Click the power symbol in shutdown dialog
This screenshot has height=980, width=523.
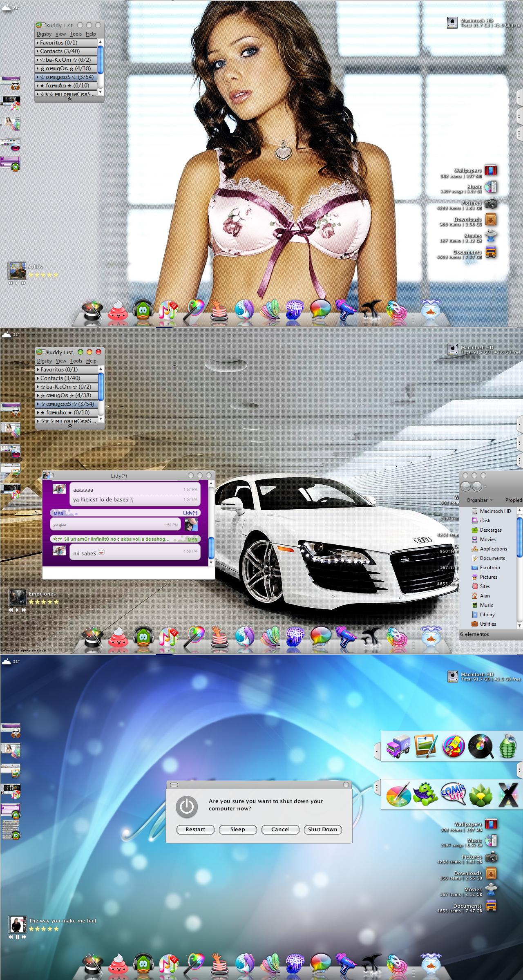point(187,807)
